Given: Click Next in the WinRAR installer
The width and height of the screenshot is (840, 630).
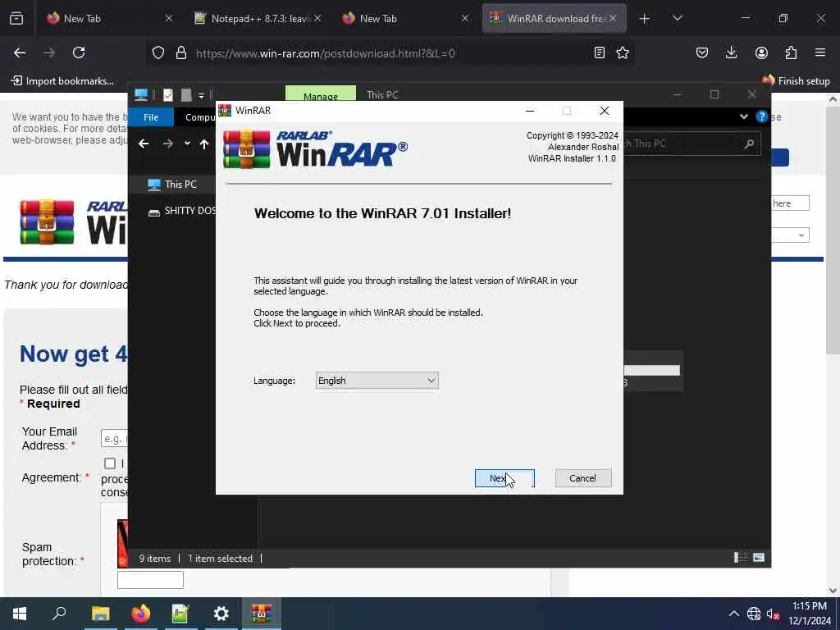Looking at the screenshot, I should pyautogui.click(x=504, y=478).
